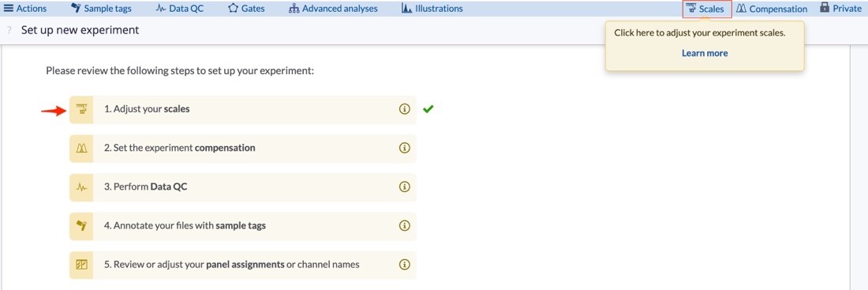This screenshot has width=868, height=290.
Task: Select step 3 Perform Data QC
Action: pos(242,186)
